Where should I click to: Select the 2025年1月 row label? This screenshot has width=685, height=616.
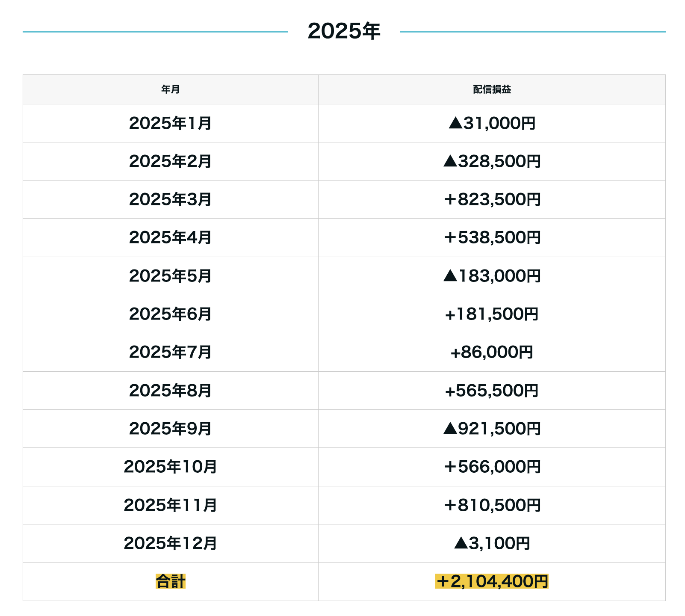pos(170,123)
